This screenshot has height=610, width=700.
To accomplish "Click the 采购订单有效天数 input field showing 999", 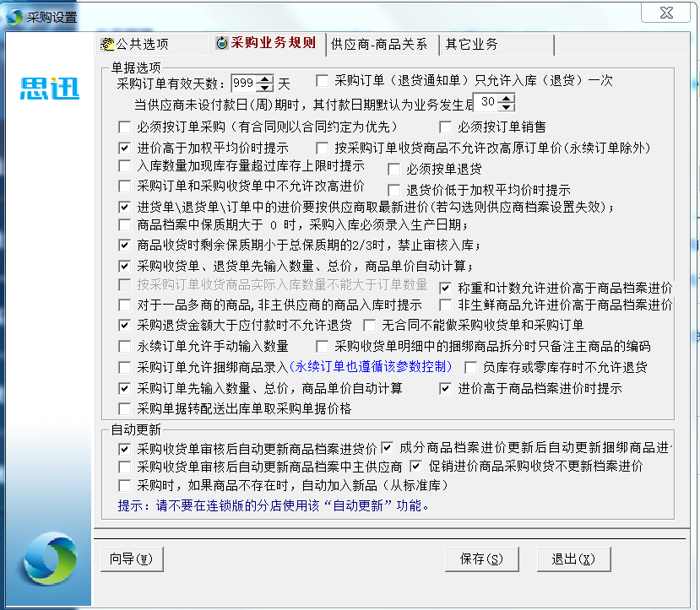I will tap(243, 83).
